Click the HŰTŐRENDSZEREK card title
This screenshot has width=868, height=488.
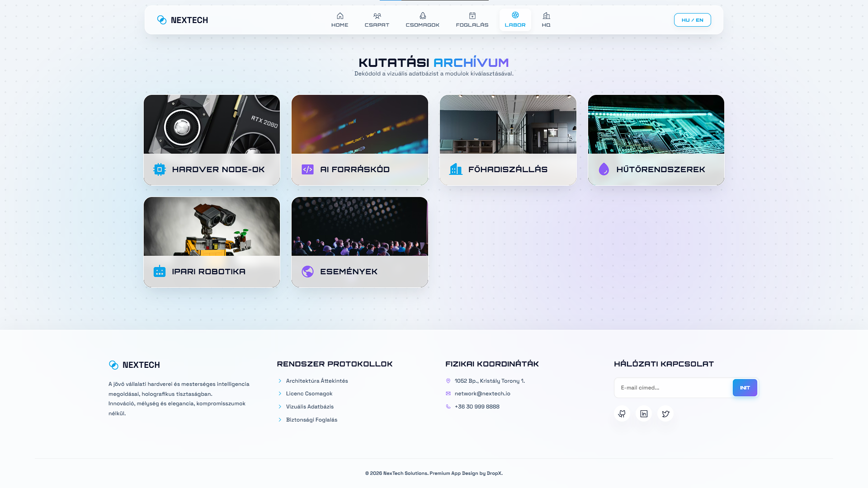coord(660,169)
